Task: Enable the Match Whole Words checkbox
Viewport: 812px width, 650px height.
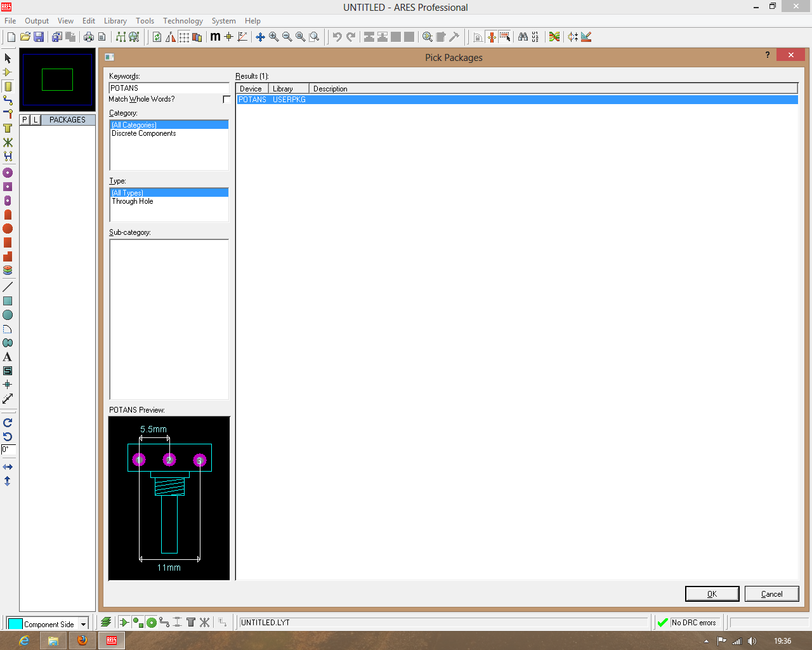Action: coord(226,99)
